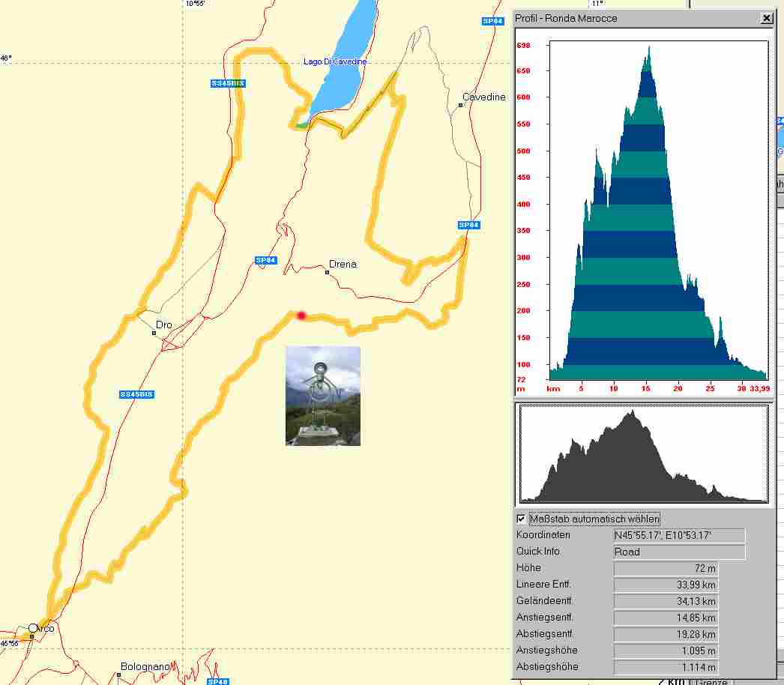Click the Quick Info field showing Road
Viewport: 784px width, 685px height.
click(x=679, y=552)
